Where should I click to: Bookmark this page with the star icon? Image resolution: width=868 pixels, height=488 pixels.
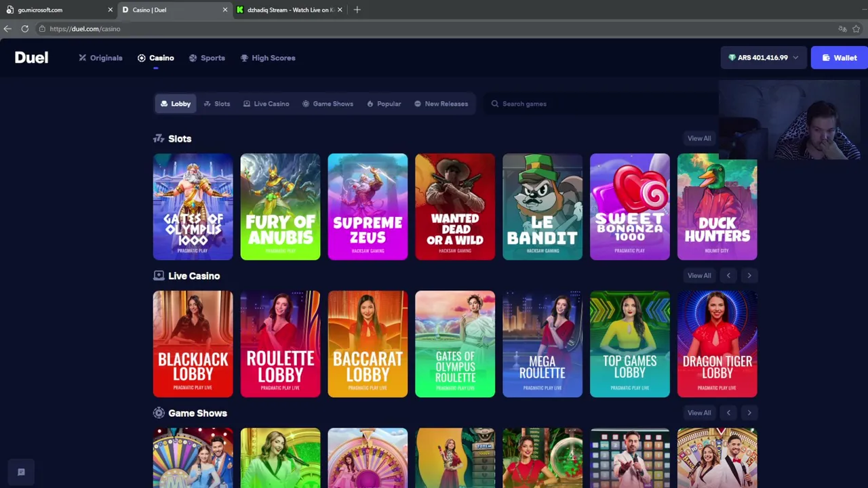(856, 28)
